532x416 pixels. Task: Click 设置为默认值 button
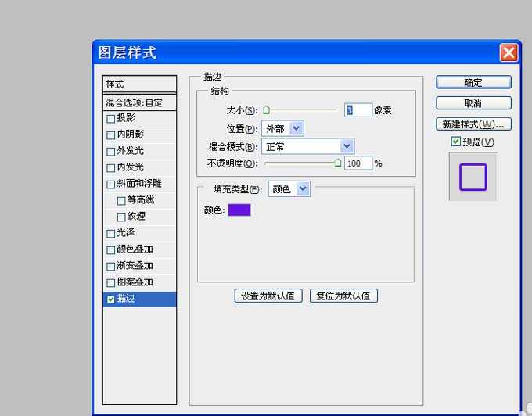click(x=268, y=296)
